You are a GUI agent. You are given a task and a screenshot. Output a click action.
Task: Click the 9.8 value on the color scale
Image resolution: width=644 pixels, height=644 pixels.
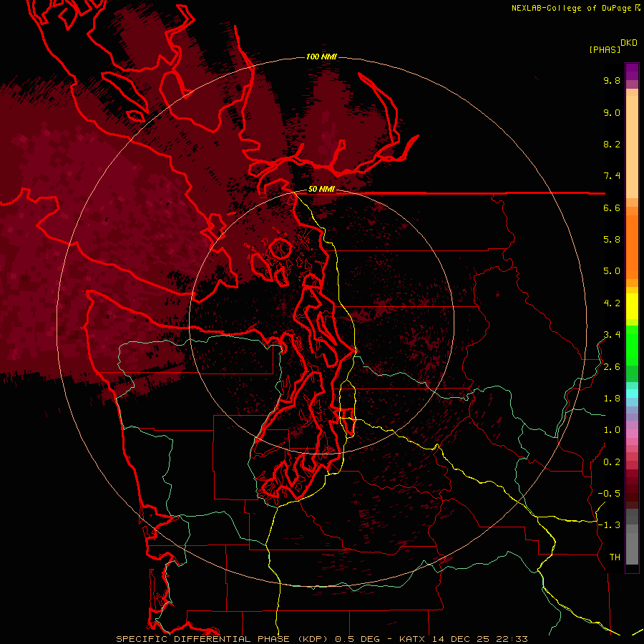tap(612, 80)
